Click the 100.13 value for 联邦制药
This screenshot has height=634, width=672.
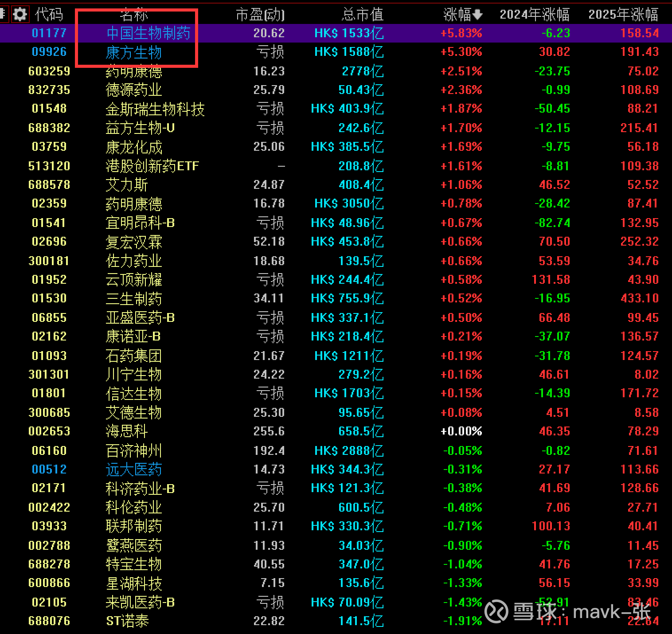(551, 526)
